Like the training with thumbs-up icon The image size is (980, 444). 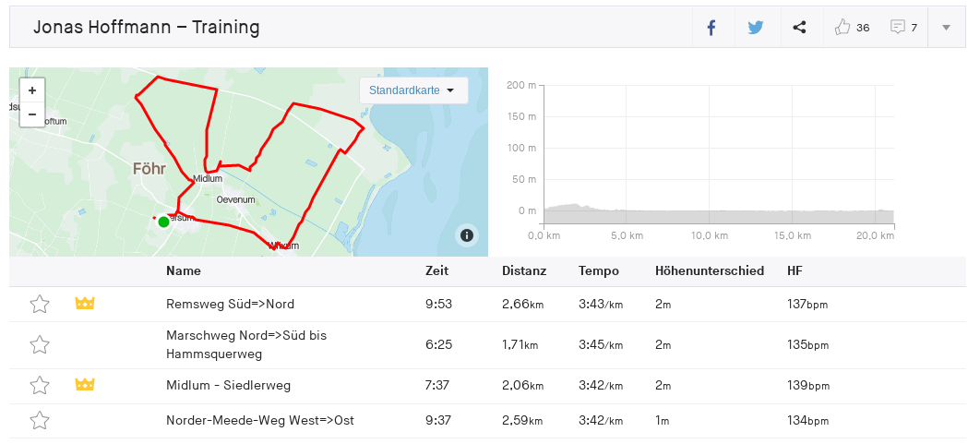point(842,28)
